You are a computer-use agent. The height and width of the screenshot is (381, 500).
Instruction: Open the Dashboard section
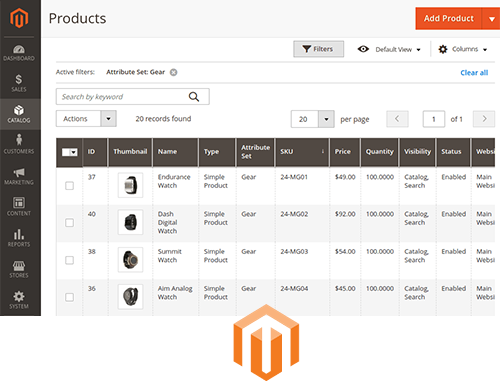(19, 53)
